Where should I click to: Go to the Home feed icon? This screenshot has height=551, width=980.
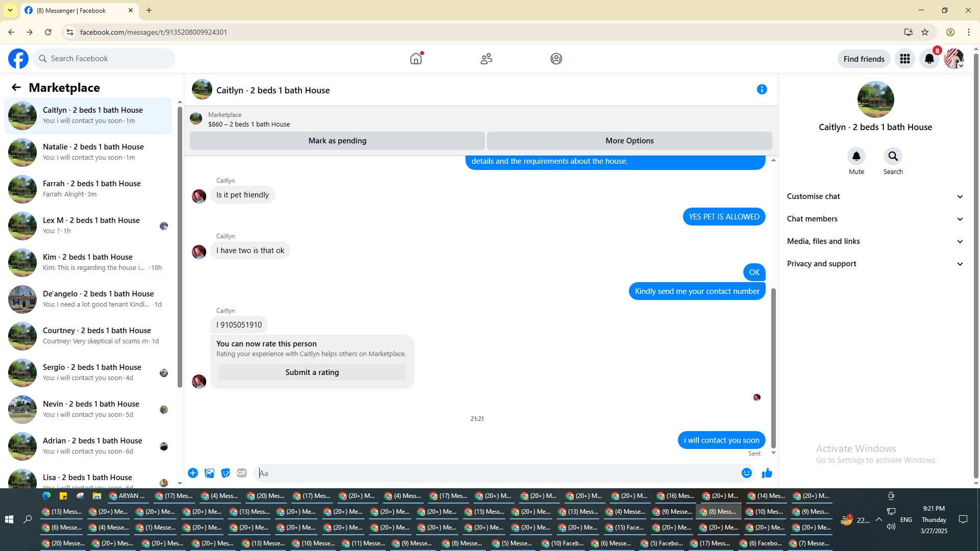[416, 59]
